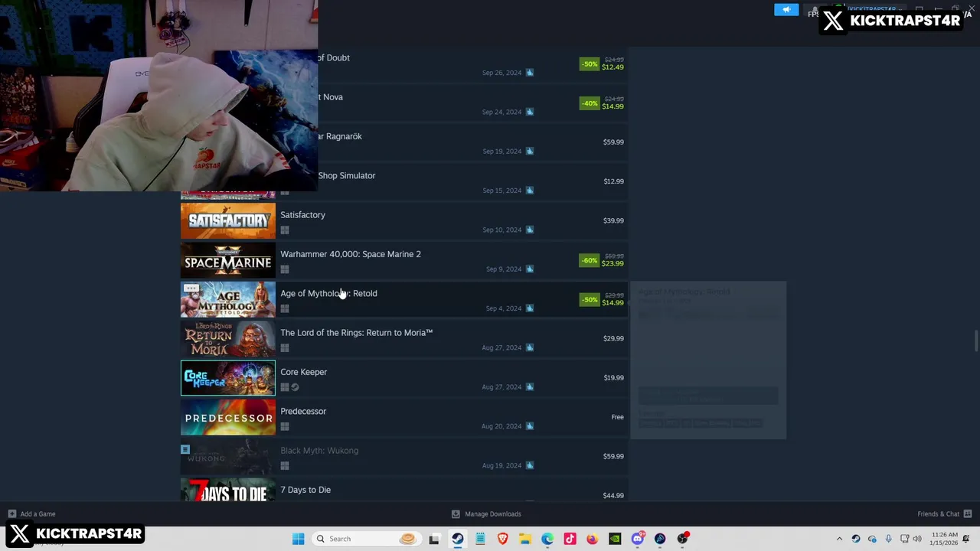Click the Return to Moria capsule thumbnail
980x551 pixels.
228,338
